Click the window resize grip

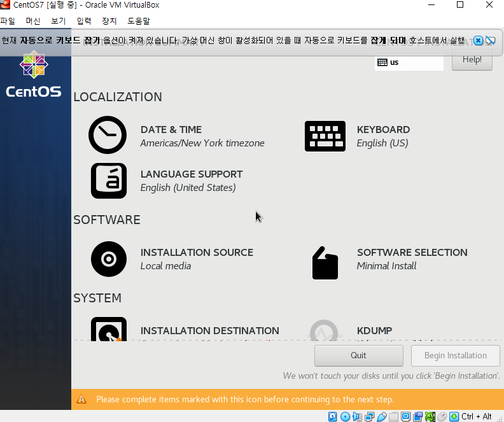(x=500, y=418)
